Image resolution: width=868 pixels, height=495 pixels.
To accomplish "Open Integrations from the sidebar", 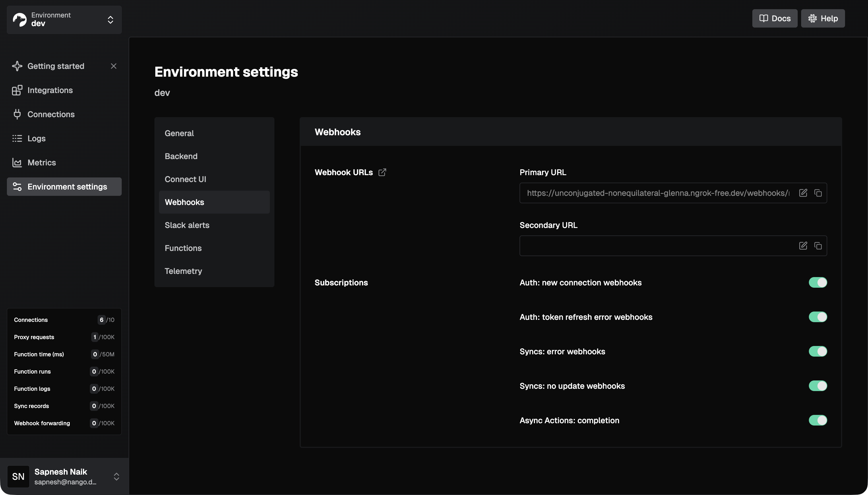I will click(50, 90).
